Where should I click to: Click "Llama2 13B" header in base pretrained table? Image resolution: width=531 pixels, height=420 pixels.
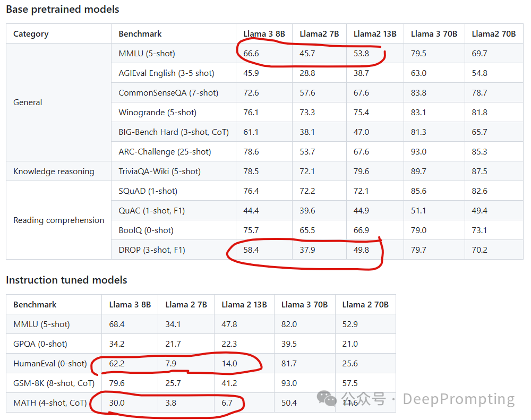pos(375,34)
